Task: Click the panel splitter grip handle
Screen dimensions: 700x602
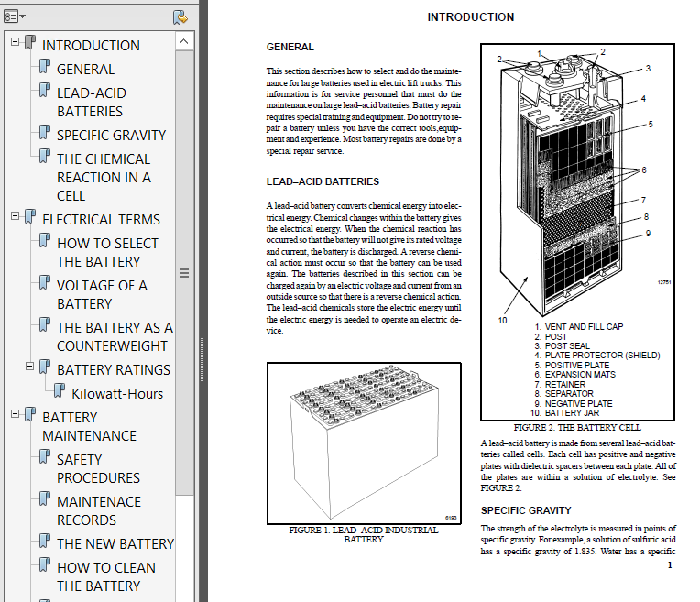Action: (x=202, y=359)
